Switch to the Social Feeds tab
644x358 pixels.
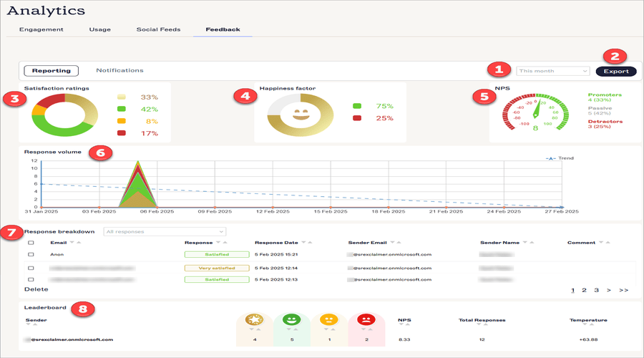[157, 29]
